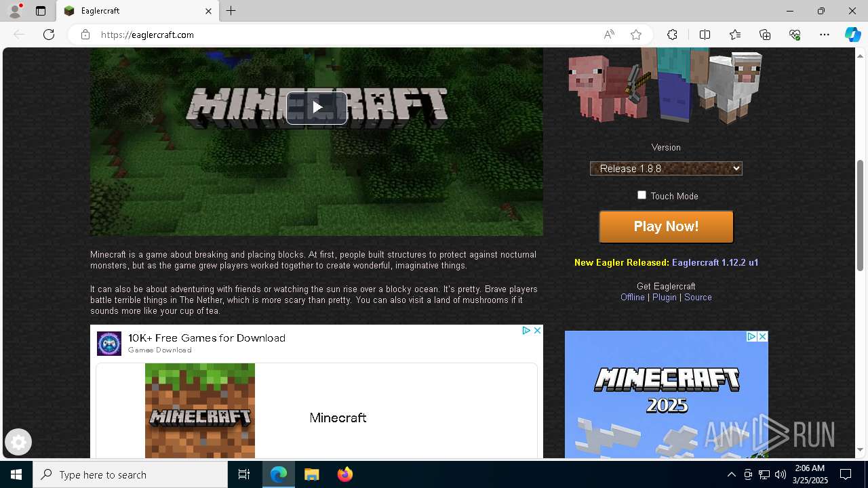Activate Read aloud in address bar
Screen dimensions: 868x488
click(x=609, y=35)
